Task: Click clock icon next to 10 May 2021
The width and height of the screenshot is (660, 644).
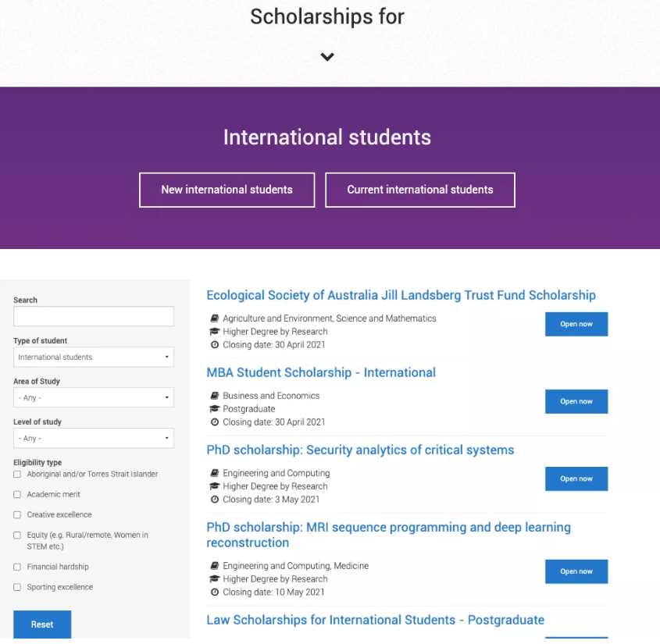Action: [x=215, y=592]
